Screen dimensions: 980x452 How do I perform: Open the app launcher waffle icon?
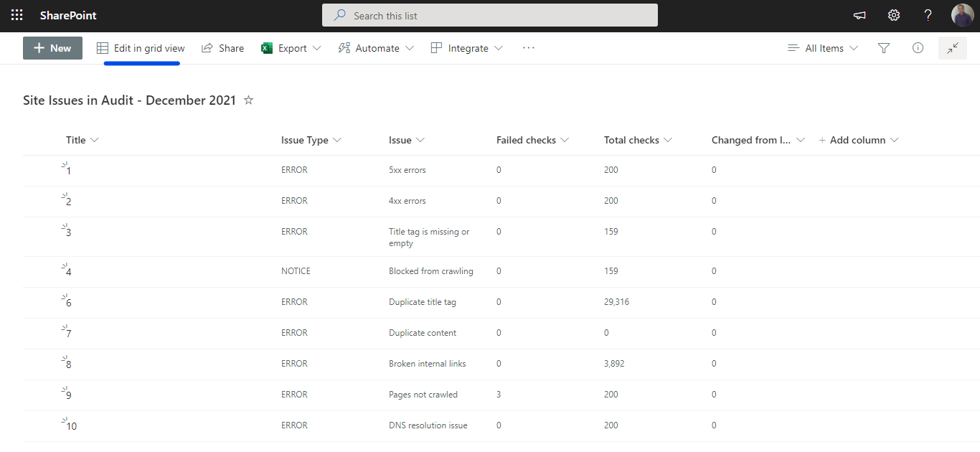tap(17, 15)
